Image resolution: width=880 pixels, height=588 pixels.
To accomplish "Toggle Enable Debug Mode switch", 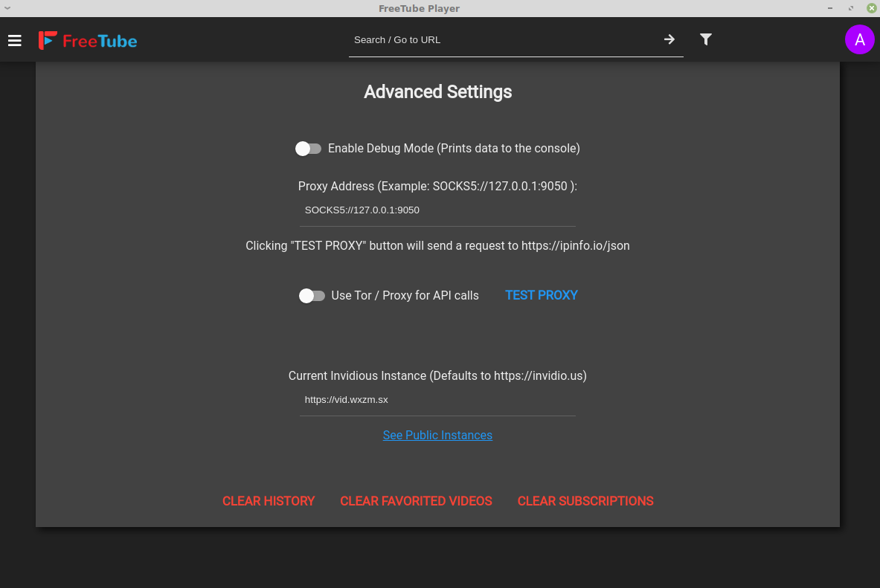I will [x=308, y=149].
